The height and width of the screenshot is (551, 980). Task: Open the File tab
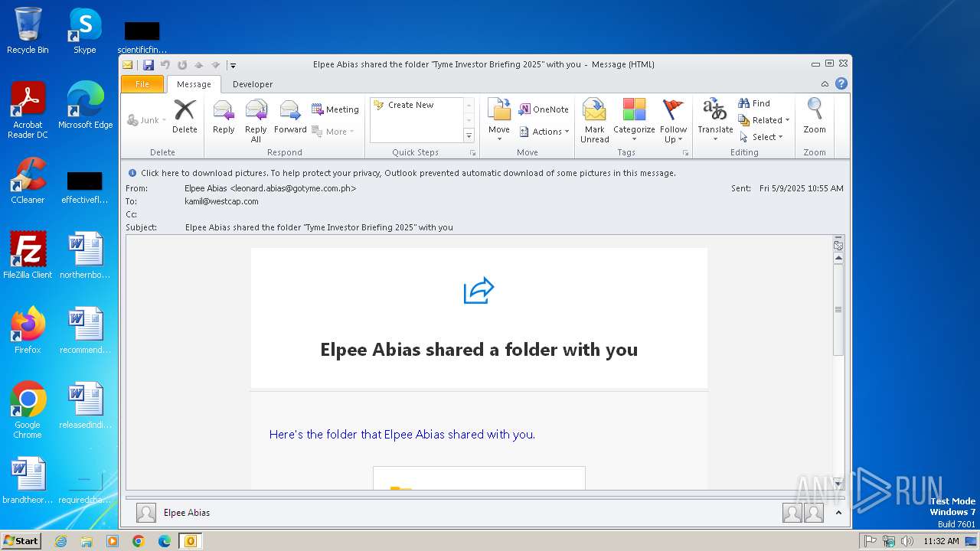click(x=142, y=84)
